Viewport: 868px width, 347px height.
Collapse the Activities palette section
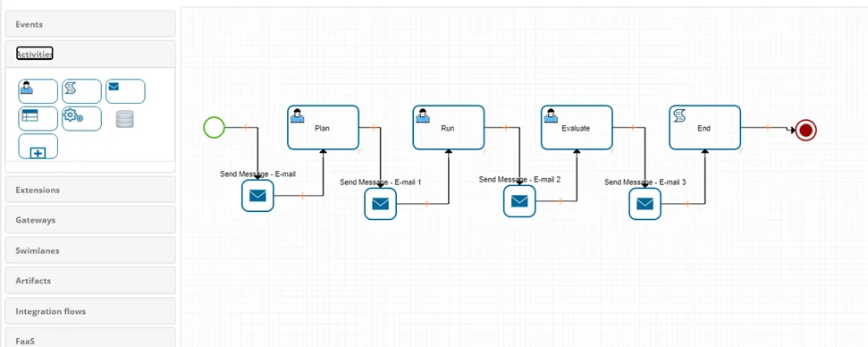click(x=90, y=54)
